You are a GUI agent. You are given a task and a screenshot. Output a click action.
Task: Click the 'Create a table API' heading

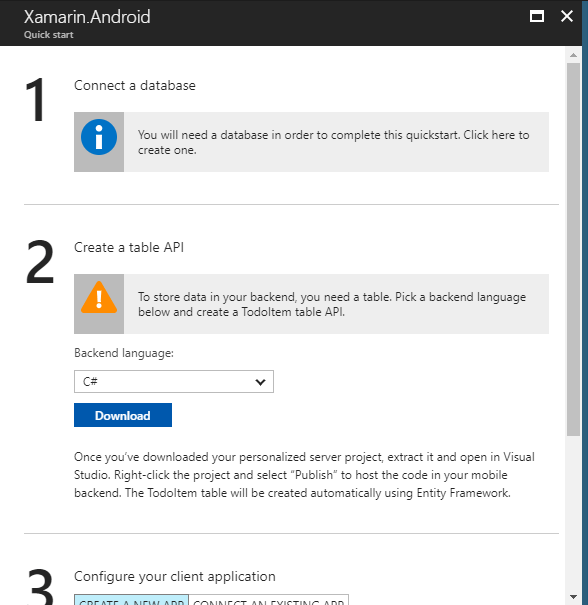pos(129,247)
